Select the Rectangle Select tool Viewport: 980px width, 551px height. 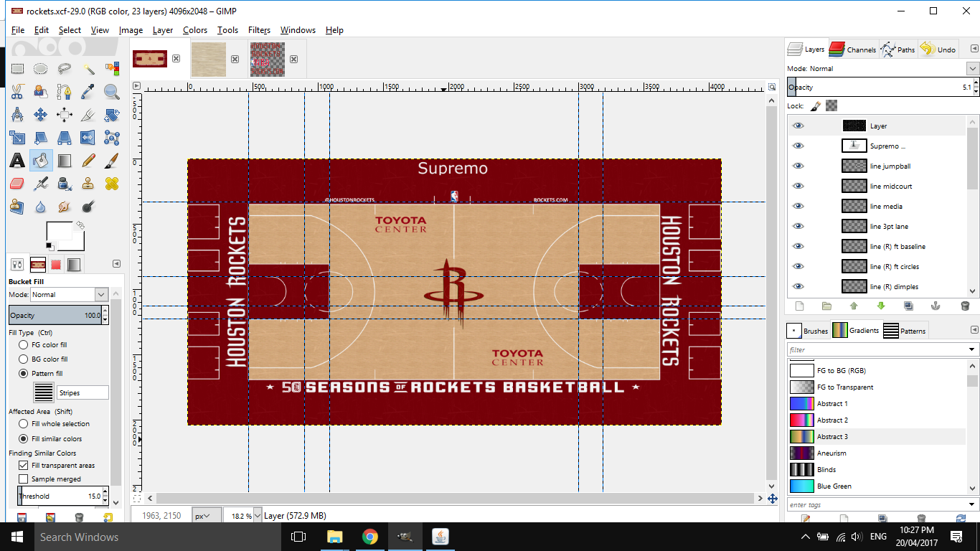[x=17, y=69]
